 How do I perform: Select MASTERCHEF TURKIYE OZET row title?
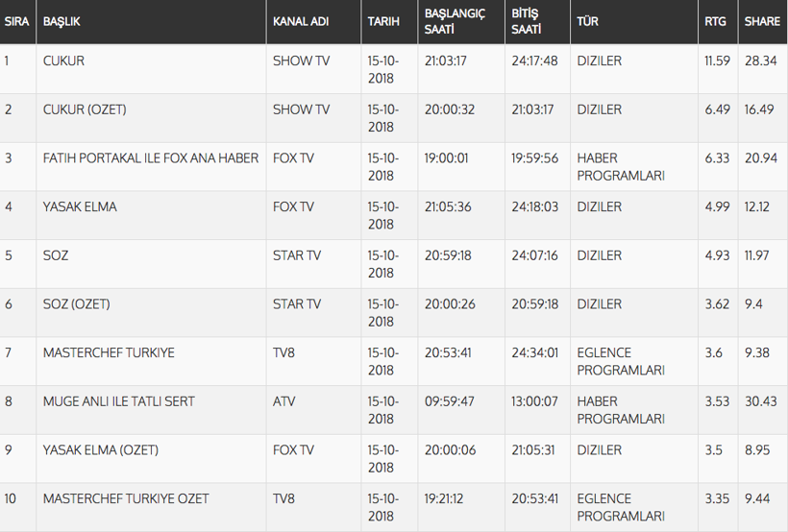coord(126,498)
